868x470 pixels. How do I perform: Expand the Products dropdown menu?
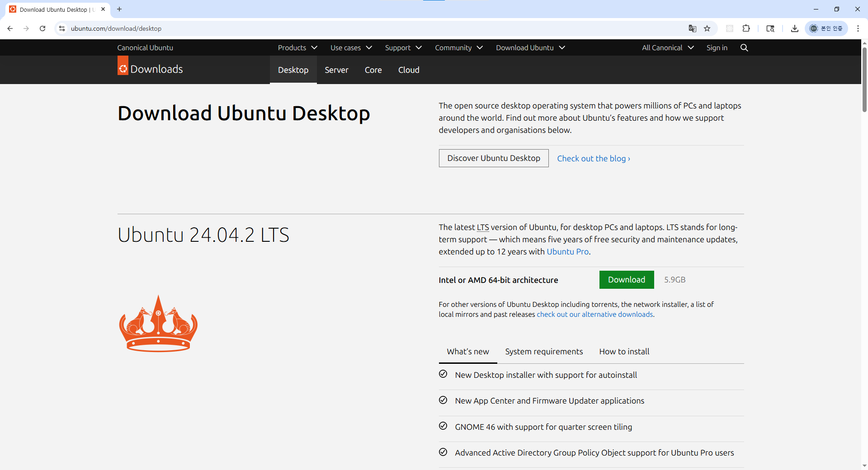pyautogui.click(x=297, y=47)
